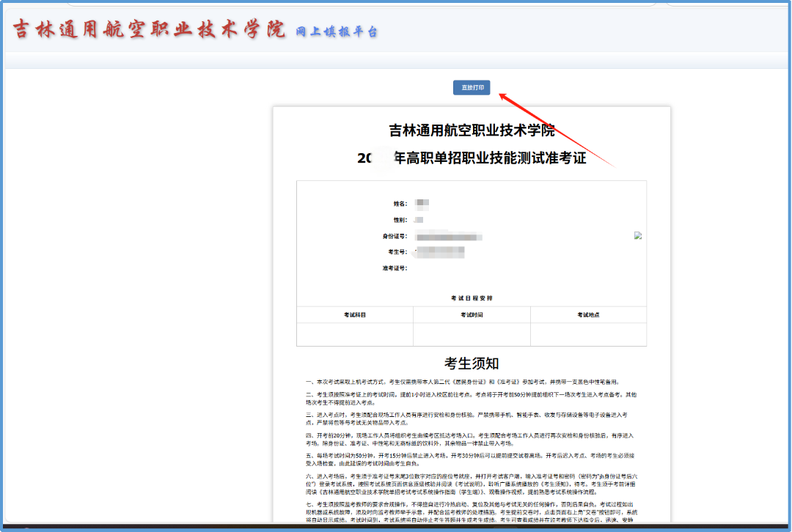Click the black school name heading in document
Image resolution: width=792 pixels, height=532 pixels.
(x=472, y=131)
